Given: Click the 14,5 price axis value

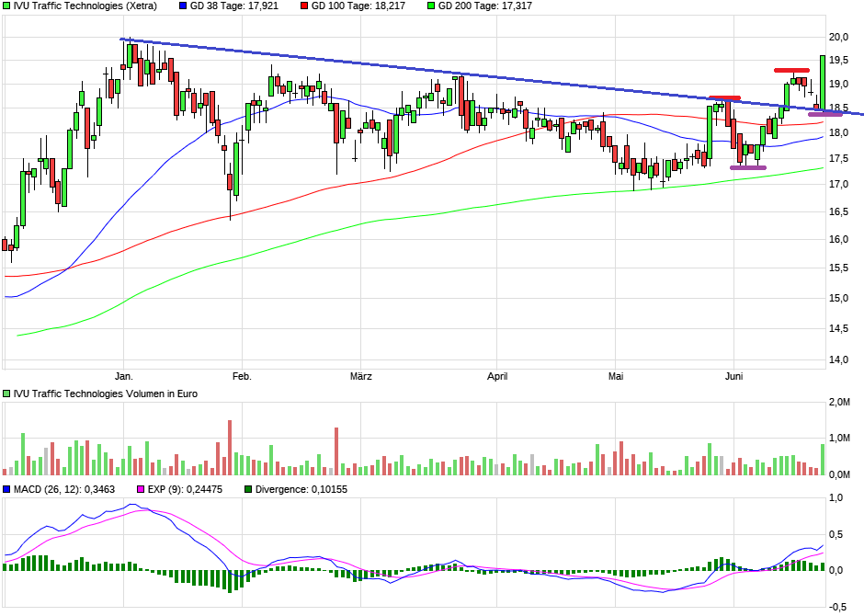Looking at the screenshot, I should [838, 329].
